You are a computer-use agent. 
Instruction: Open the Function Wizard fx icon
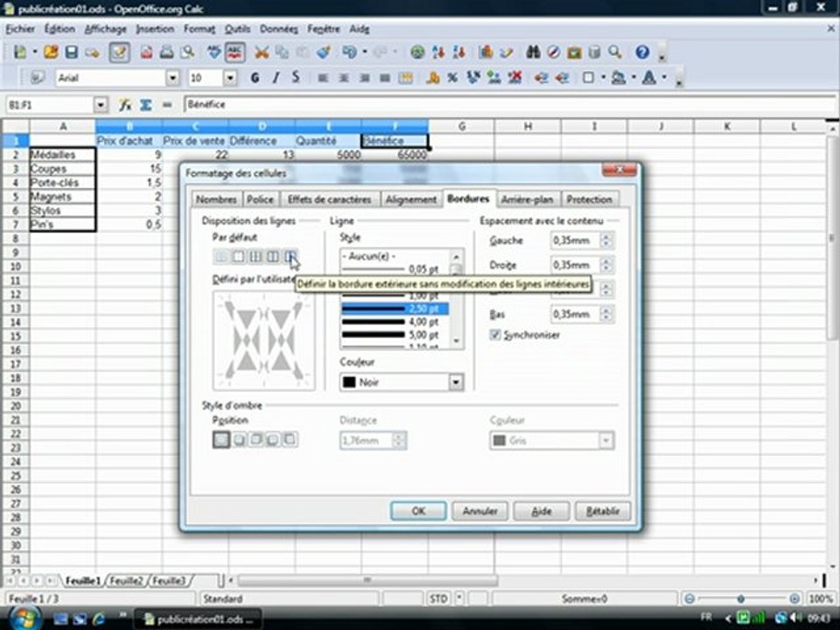click(x=126, y=105)
